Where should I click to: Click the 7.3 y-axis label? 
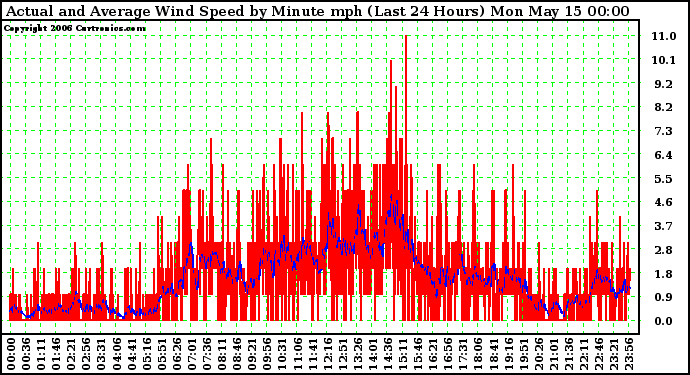coord(664,131)
